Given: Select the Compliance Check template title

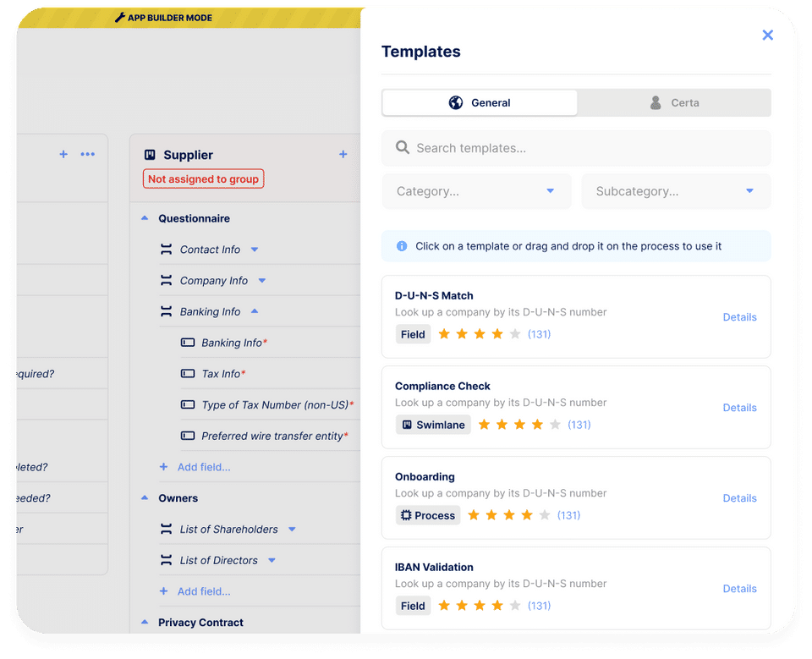Looking at the screenshot, I should [x=442, y=386].
